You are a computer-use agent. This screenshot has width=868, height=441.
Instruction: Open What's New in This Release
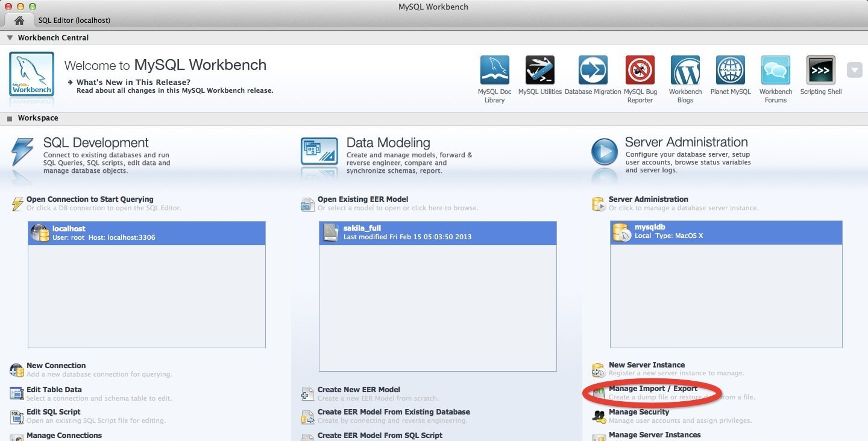tap(133, 82)
